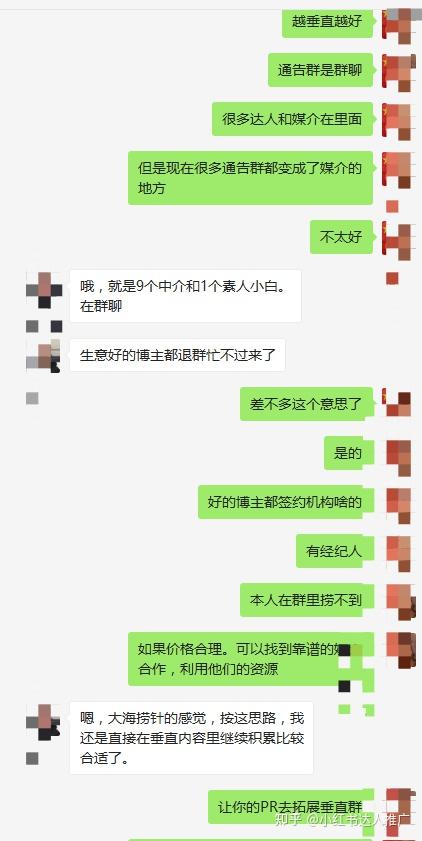Open avatar beside "很多达人和媒介在里面" message

[x=398, y=121]
